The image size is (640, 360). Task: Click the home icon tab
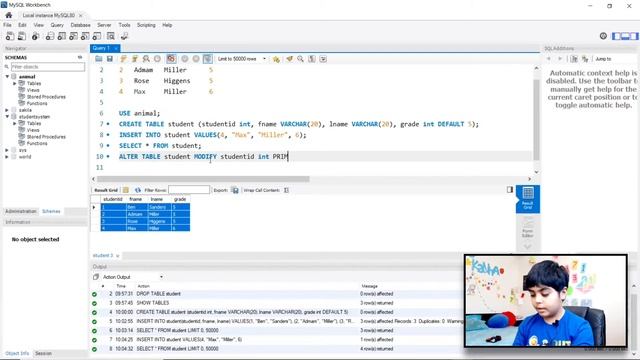[x=9, y=15]
